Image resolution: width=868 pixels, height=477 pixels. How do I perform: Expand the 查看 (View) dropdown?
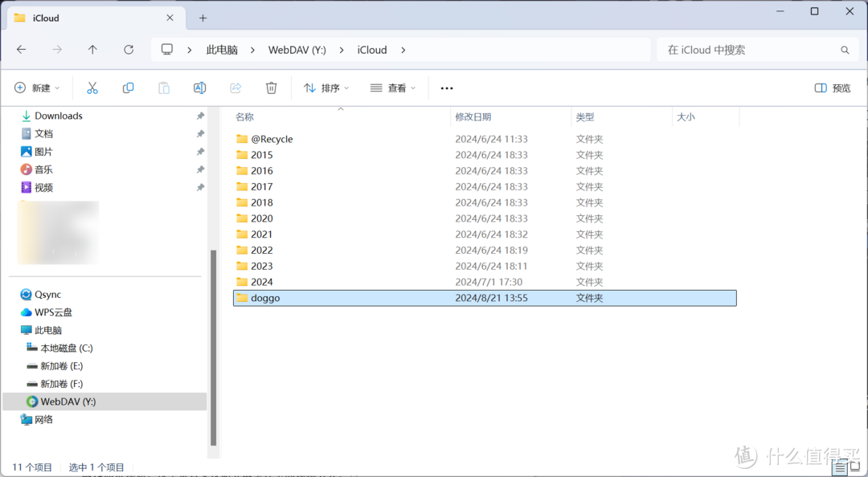pos(393,88)
